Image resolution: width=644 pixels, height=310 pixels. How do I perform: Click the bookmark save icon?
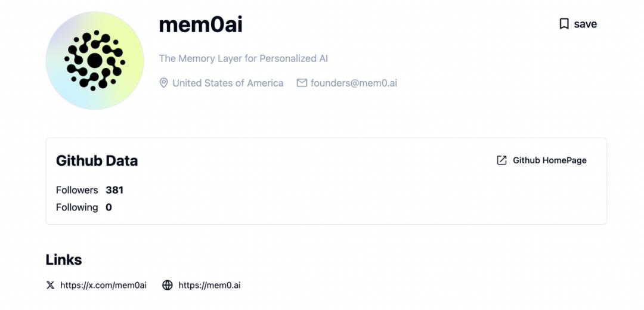coord(564,24)
